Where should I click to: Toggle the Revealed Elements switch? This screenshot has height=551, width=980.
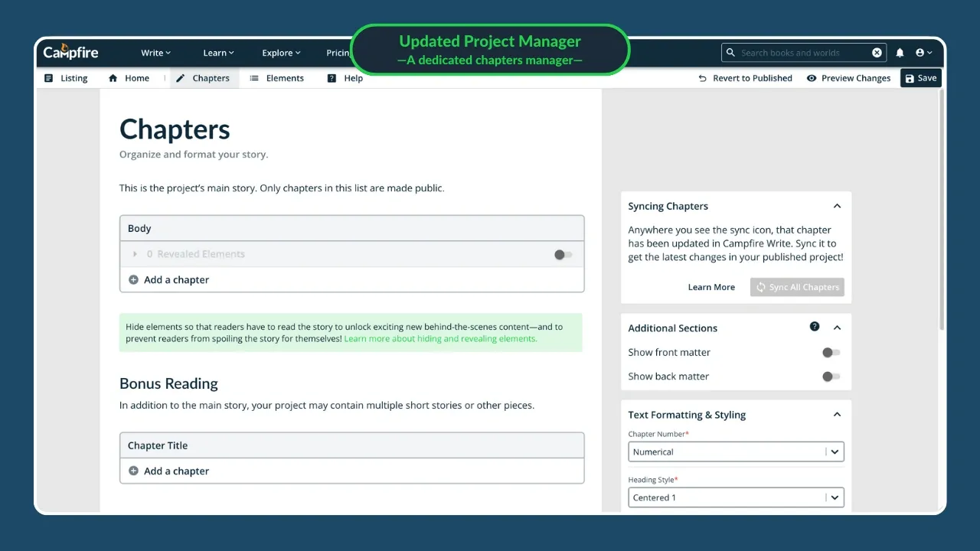(x=563, y=255)
